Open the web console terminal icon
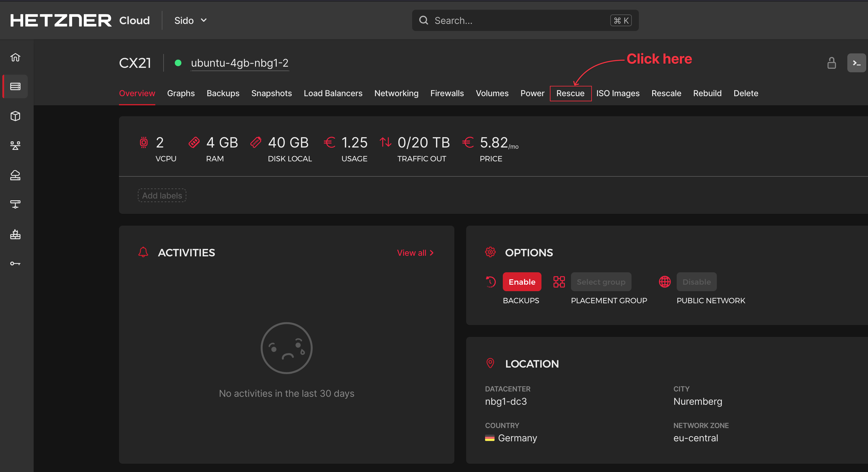The image size is (868, 472). (x=856, y=63)
